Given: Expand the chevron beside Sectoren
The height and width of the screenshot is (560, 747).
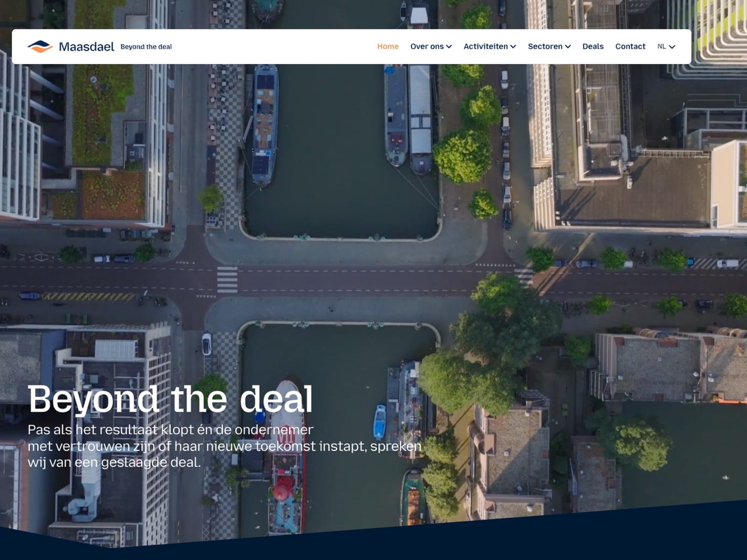Looking at the screenshot, I should (568, 47).
